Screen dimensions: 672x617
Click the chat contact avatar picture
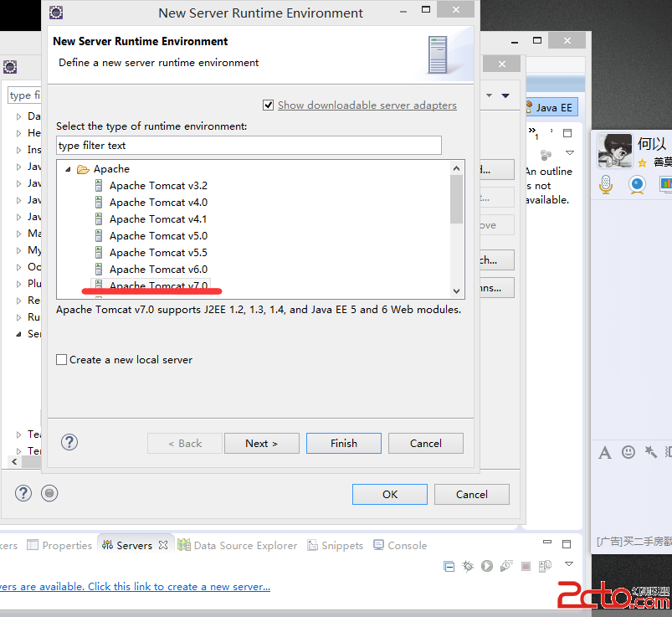click(x=614, y=150)
